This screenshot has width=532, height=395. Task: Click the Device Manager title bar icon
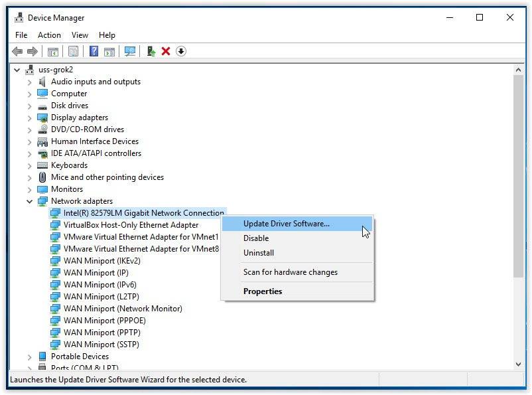19,18
